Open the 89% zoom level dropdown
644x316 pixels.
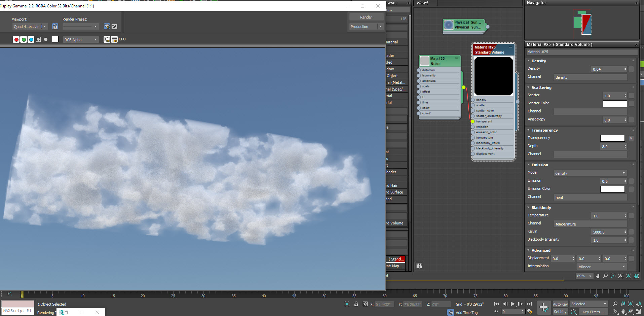tap(584, 276)
